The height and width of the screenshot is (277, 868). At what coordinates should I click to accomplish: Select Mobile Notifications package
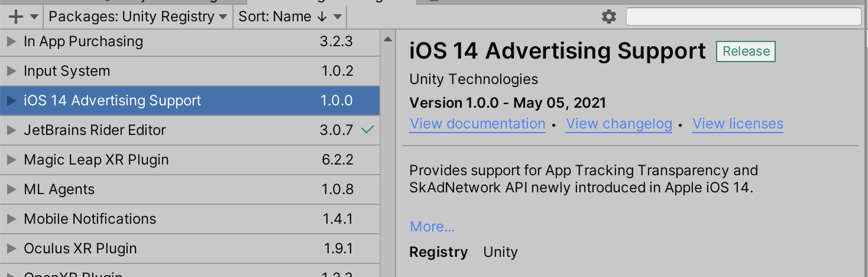click(189, 219)
